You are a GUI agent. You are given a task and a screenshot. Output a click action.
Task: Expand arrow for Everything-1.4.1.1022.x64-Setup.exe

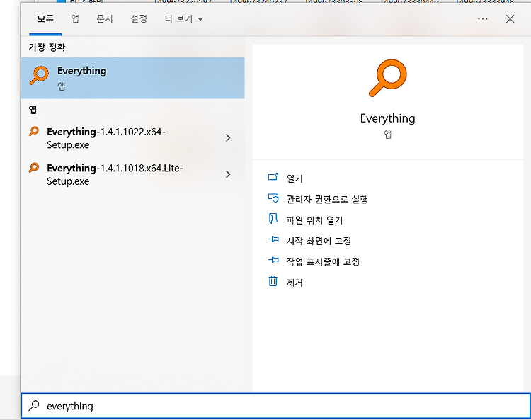coord(228,138)
